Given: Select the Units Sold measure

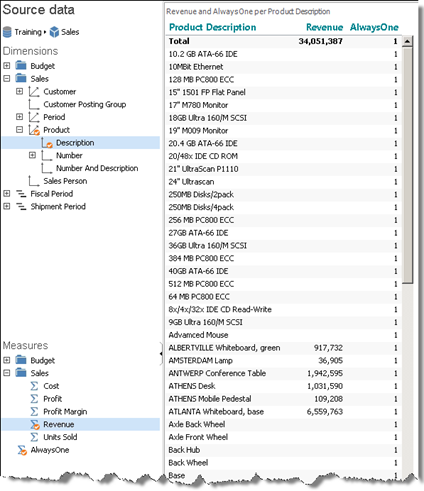Looking at the screenshot, I should coord(60,437).
